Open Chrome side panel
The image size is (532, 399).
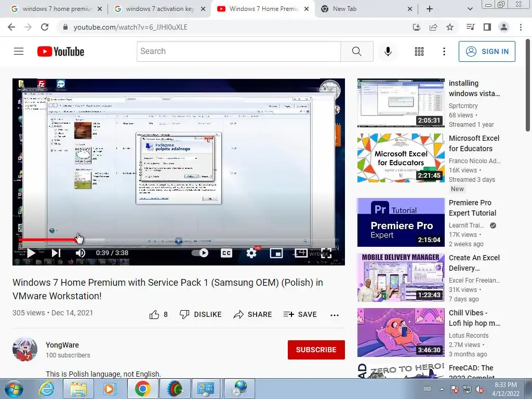pyautogui.click(x=487, y=27)
